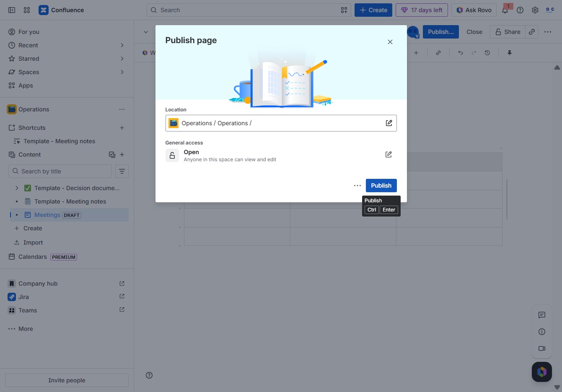Expand the Spaces section chevron

122,72
